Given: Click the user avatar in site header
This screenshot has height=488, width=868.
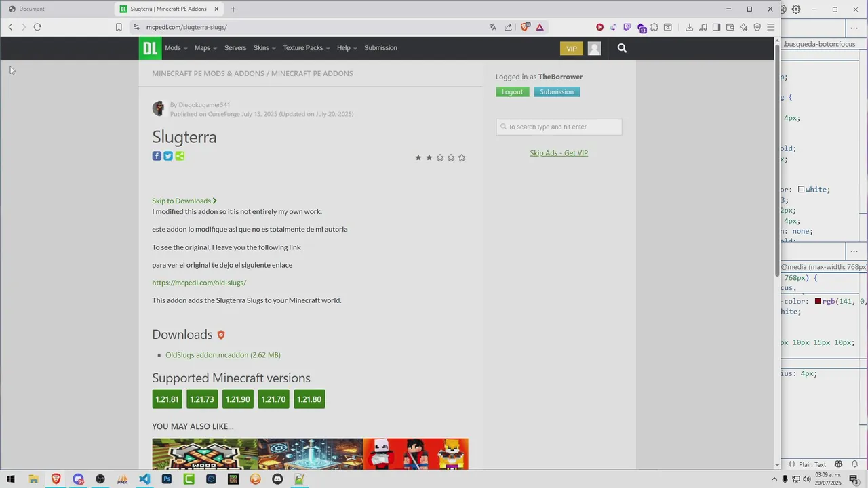Looking at the screenshot, I should coord(594,48).
